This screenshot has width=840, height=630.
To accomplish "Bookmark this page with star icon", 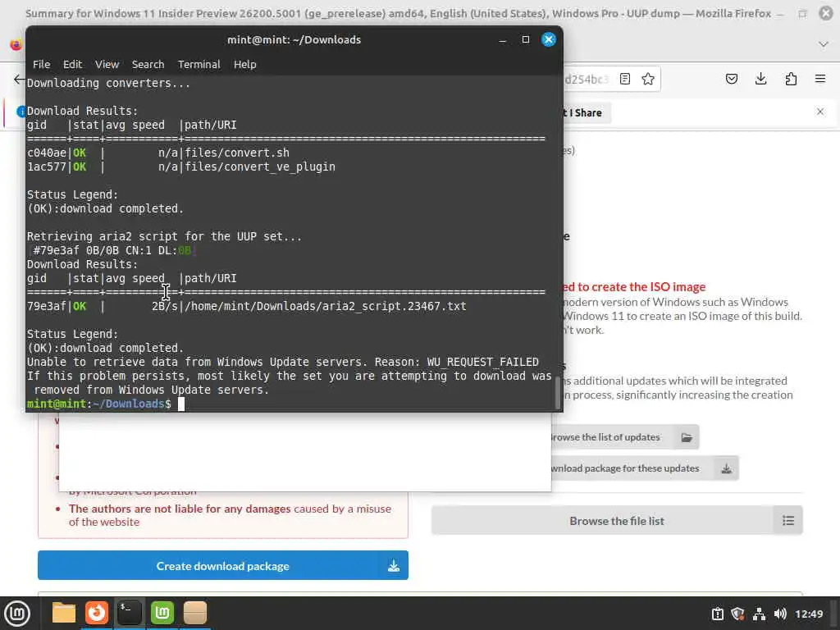I will click(x=648, y=79).
